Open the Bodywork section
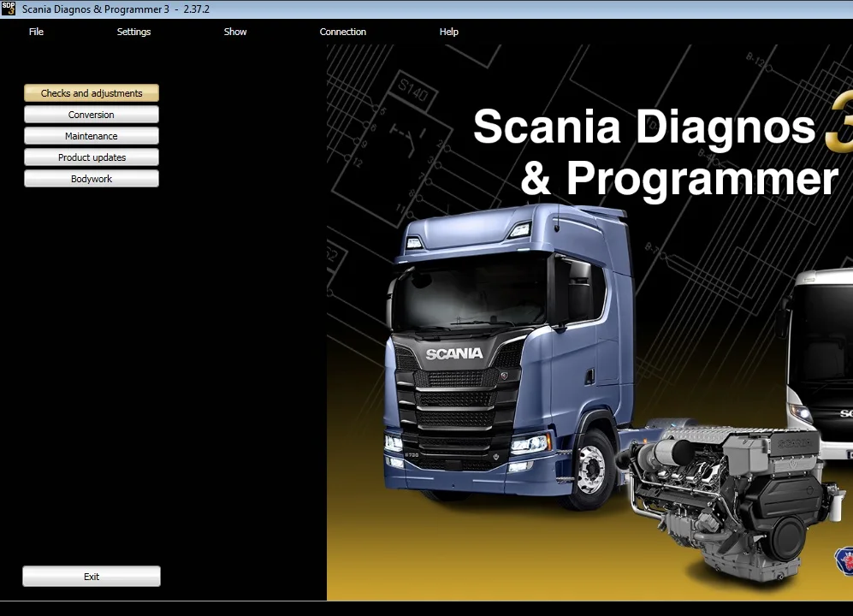Screen dimensions: 853x616 [x=92, y=179]
